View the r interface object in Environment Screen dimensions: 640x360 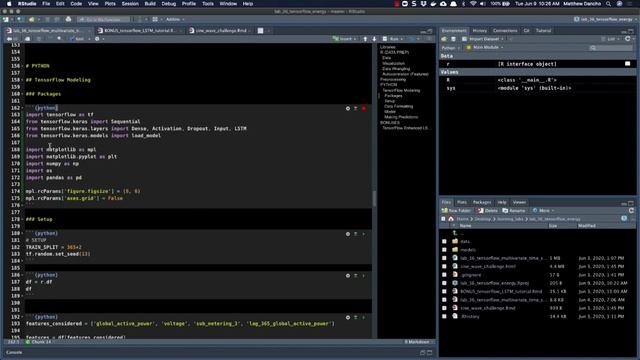[628, 64]
